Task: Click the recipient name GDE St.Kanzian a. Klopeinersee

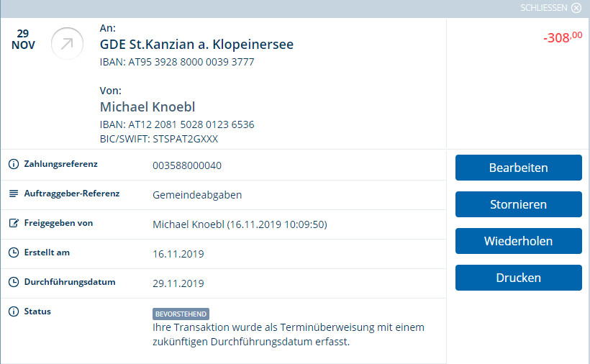Action: point(196,45)
